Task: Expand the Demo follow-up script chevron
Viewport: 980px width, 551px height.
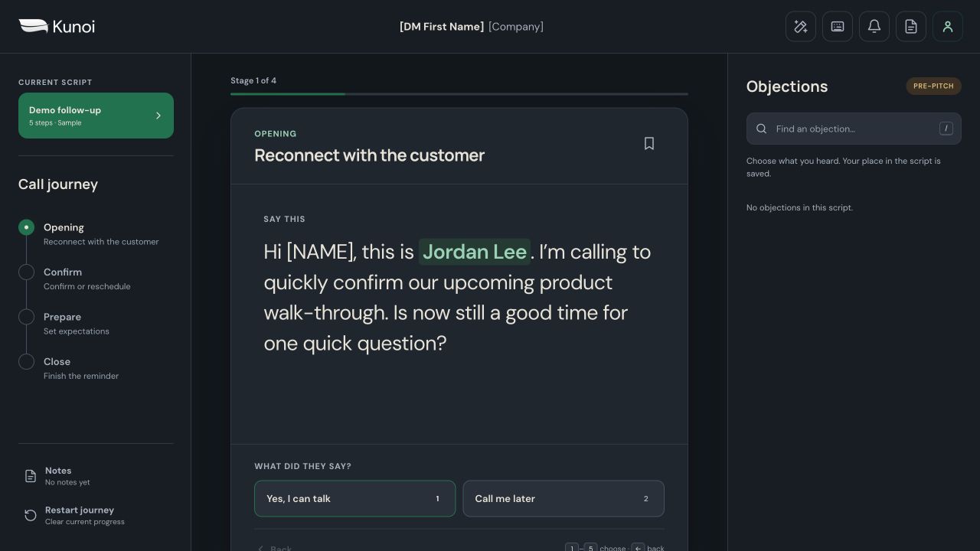Action: point(158,116)
